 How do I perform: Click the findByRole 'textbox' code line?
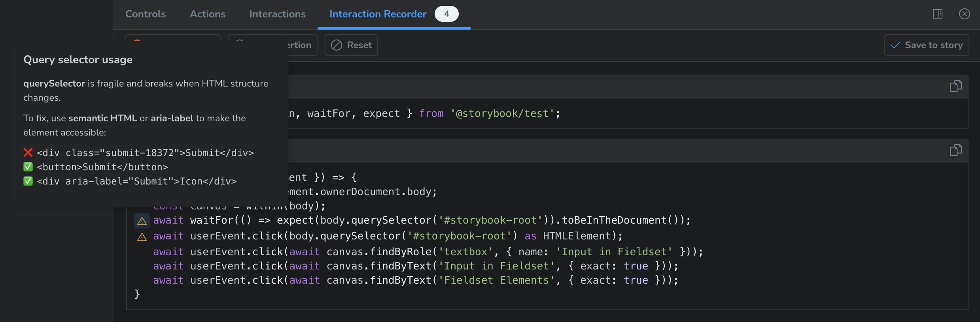pos(428,252)
